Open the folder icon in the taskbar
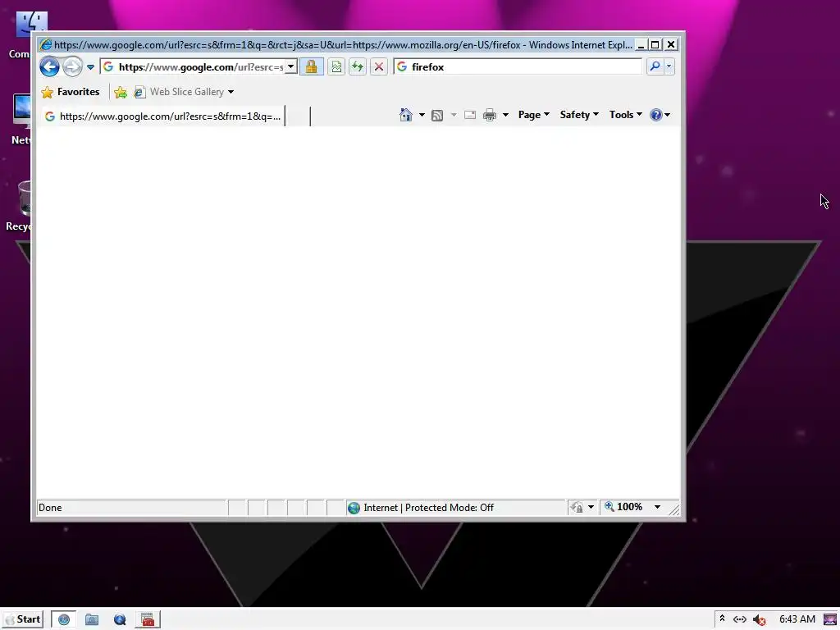Screen dimensions: 840x630 pos(92,620)
